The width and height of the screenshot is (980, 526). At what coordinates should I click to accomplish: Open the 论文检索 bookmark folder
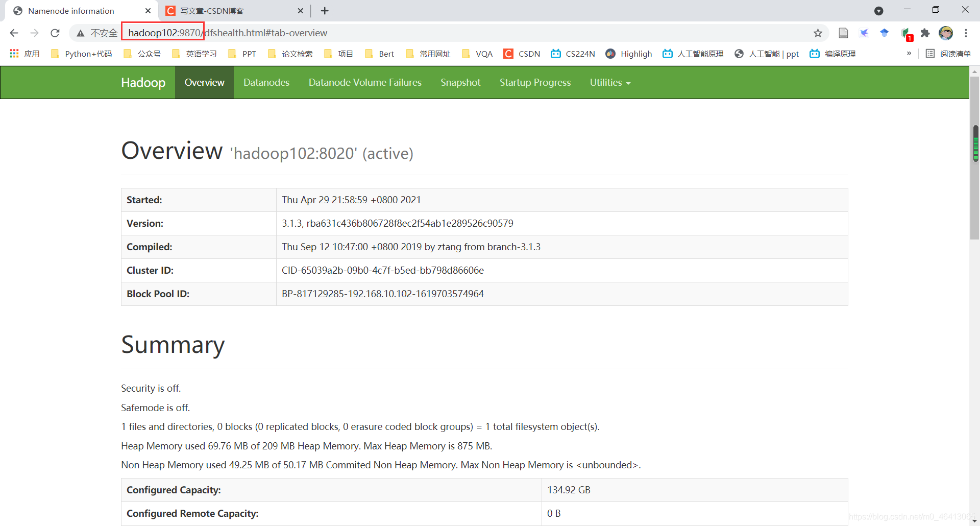290,54
